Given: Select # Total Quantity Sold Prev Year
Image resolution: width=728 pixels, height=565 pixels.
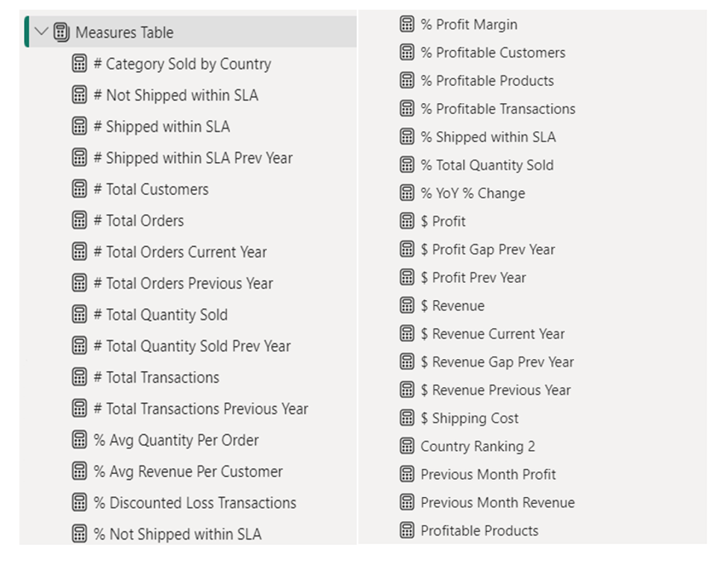Looking at the screenshot, I should (x=192, y=346).
